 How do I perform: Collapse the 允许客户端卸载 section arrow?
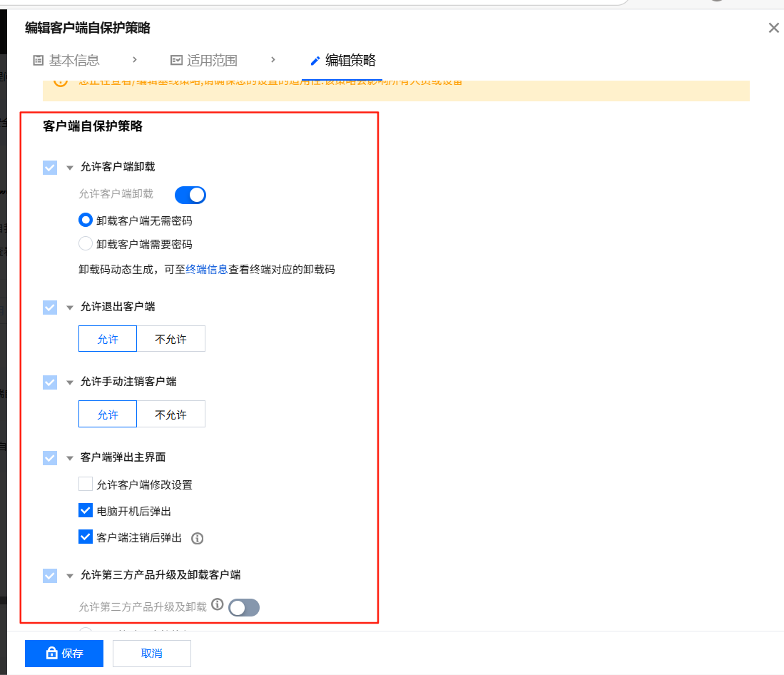(69, 167)
